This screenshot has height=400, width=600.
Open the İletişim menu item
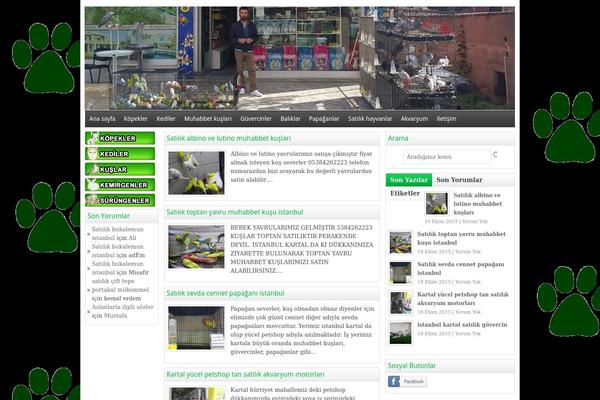(446, 119)
